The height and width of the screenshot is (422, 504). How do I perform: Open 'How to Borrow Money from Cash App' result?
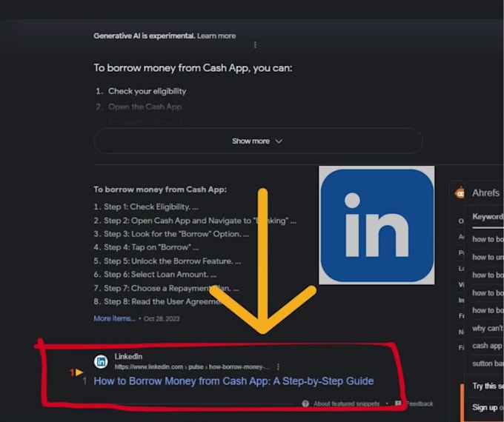[233, 381]
